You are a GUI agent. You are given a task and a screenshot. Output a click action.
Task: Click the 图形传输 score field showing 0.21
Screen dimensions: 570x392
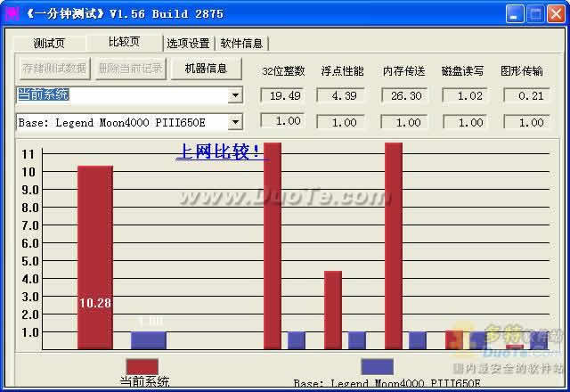coord(525,95)
